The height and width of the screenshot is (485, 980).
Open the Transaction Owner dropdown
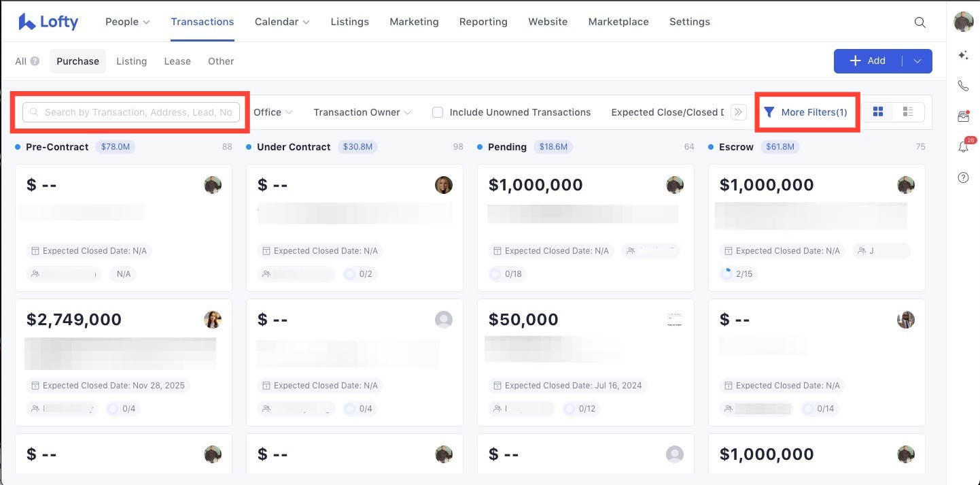point(362,112)
